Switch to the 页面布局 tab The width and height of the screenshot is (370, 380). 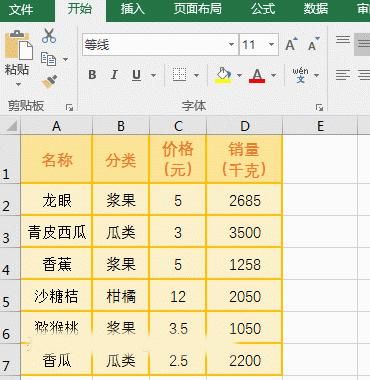[198, 9]
